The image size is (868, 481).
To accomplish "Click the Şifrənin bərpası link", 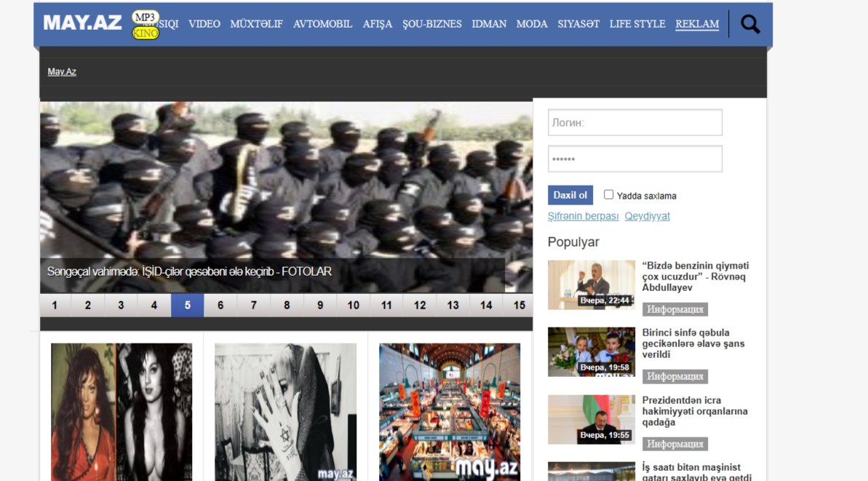I will pyautogui.click(x=583, y=216).
